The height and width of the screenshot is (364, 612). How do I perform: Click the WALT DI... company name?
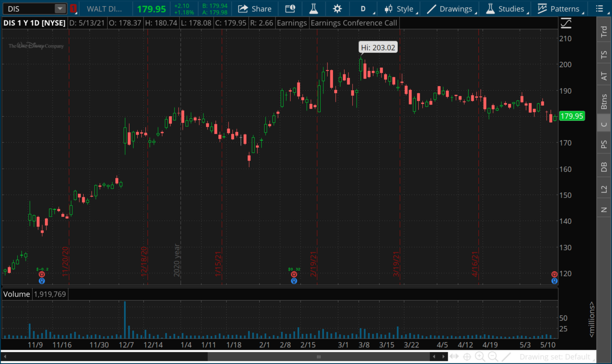click(x=105, y=9)
